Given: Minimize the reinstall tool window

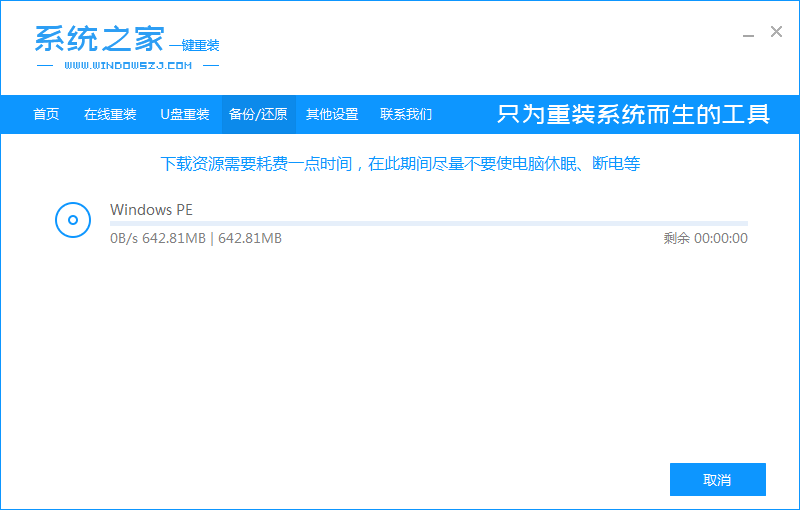Looking at the screenshot, I should [x=749, y=33].
